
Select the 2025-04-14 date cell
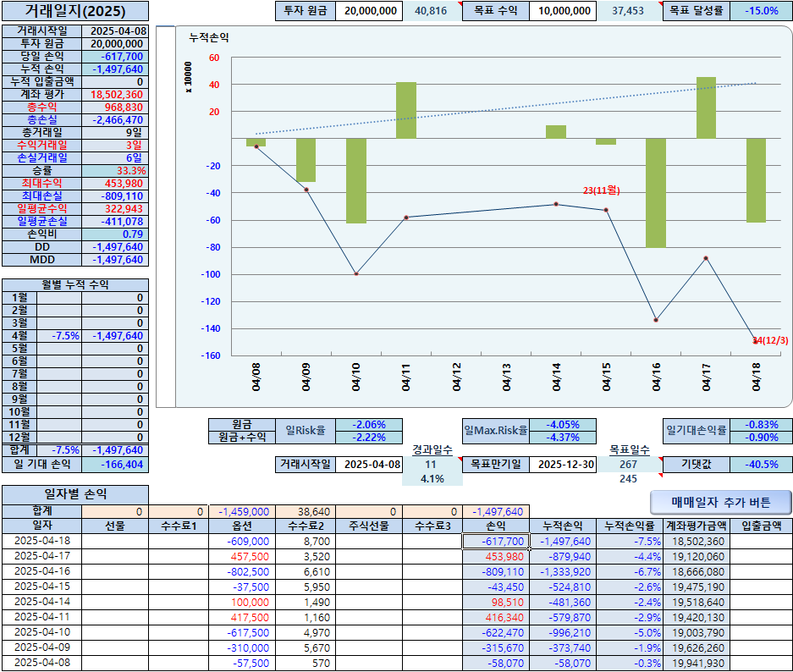pos(42,603)
